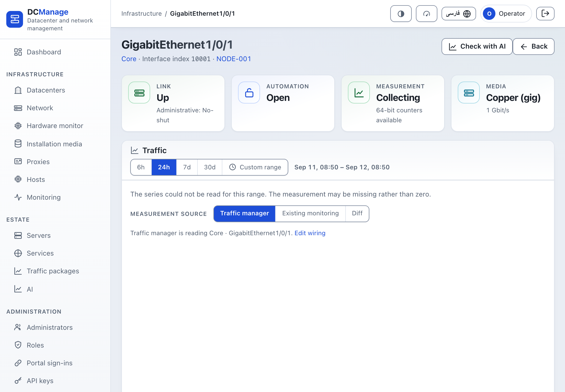Click the gauge icon in the top bar

426,14
